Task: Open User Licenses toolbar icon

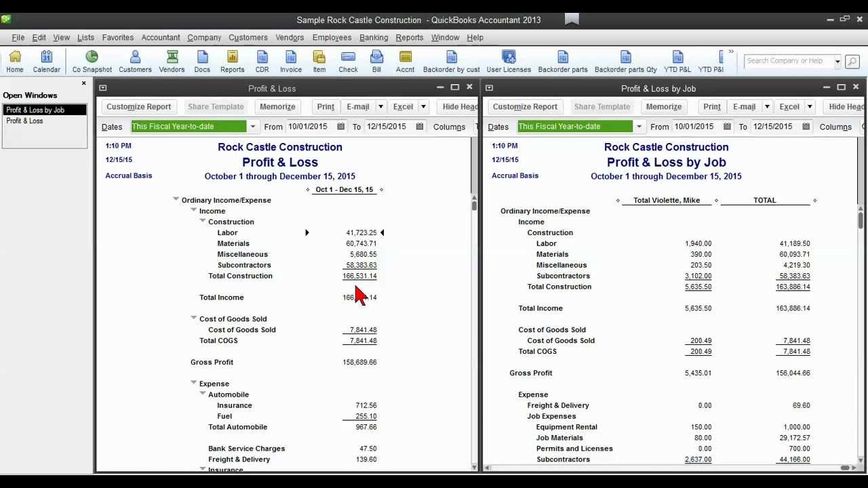Action: pyautogui.click(x=509, y=61)
